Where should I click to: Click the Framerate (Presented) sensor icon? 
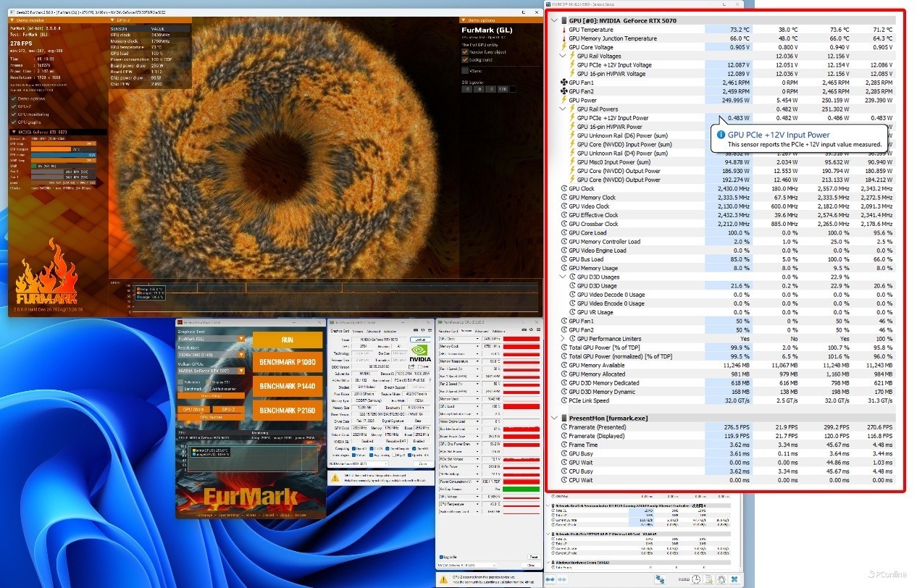click(x=564, y=427)
